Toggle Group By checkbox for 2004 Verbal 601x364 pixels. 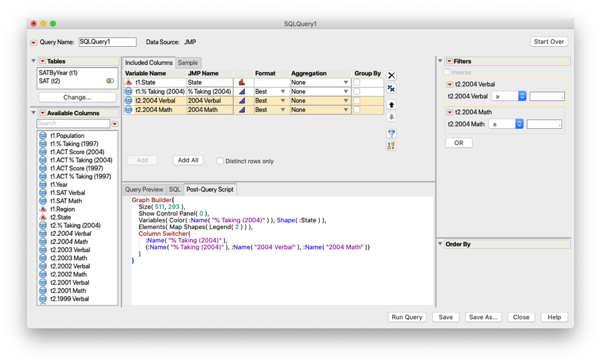pos(357,101)
